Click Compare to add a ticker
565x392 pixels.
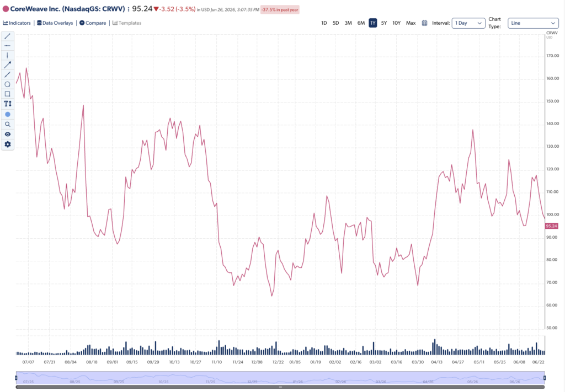93,23
